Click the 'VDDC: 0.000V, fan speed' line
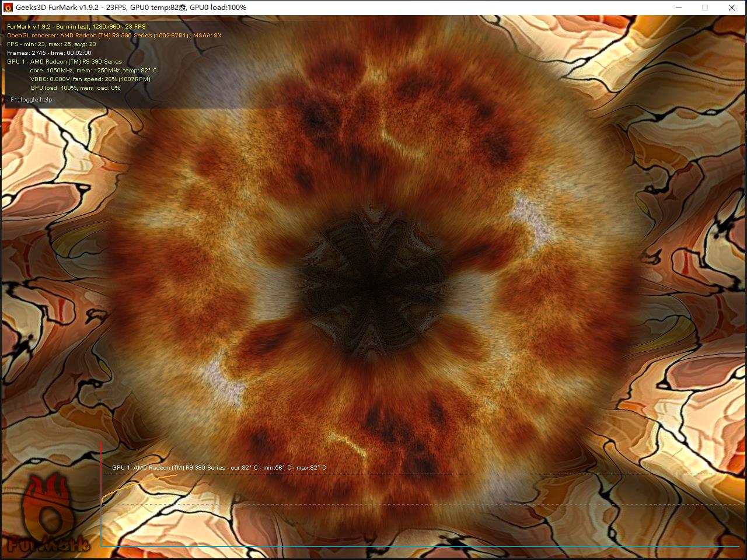 click(90, 79)
